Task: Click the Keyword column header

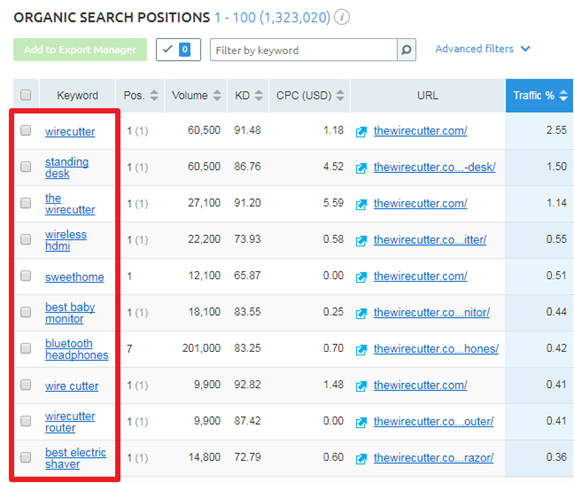Action: click(77, 96)
